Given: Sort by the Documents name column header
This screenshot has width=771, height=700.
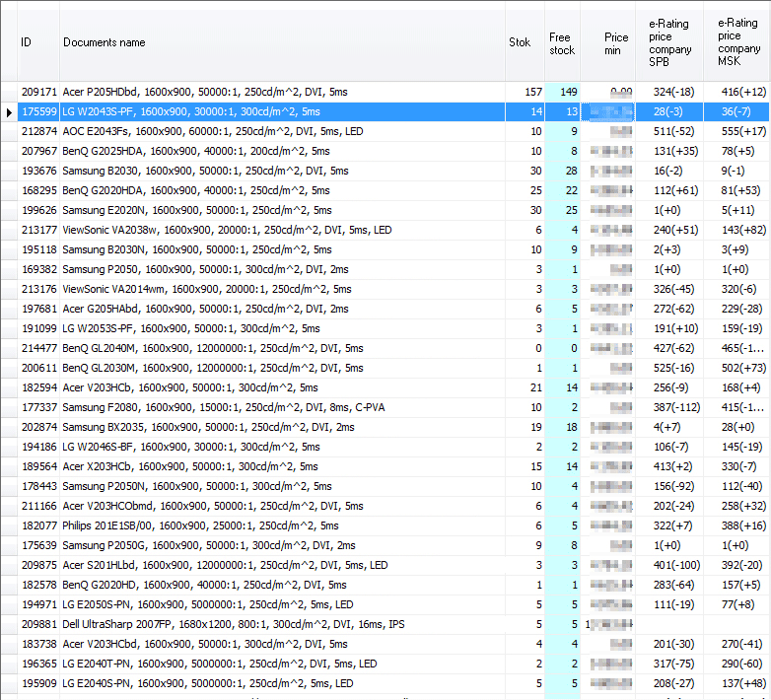Looking at the screenshot, I should [282, 42].
